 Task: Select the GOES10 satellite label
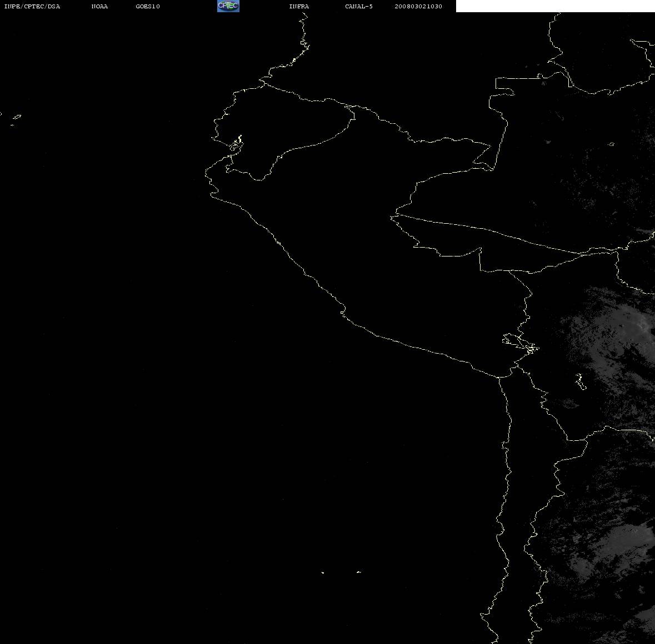148,6
